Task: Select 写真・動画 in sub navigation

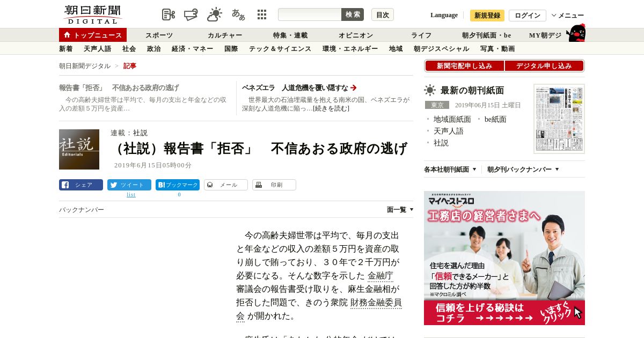Action: pyautogui.click(x=497, y=49)
